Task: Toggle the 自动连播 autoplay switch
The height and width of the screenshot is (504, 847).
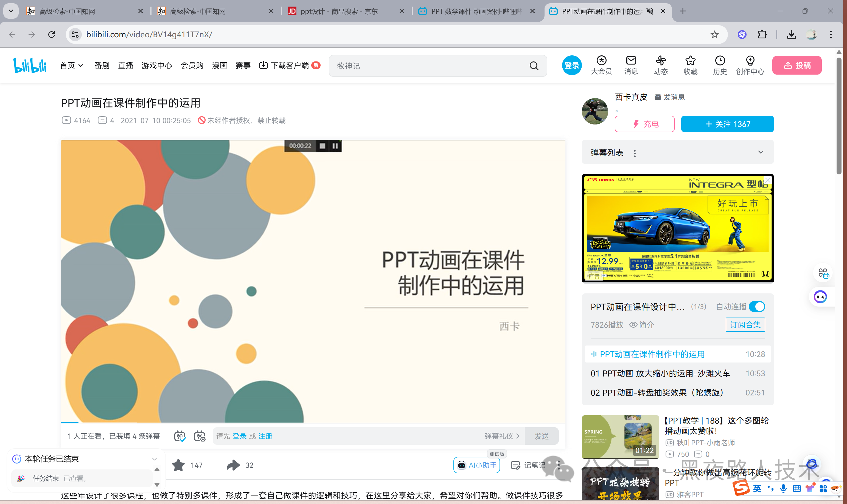Action: pos(757,307)
